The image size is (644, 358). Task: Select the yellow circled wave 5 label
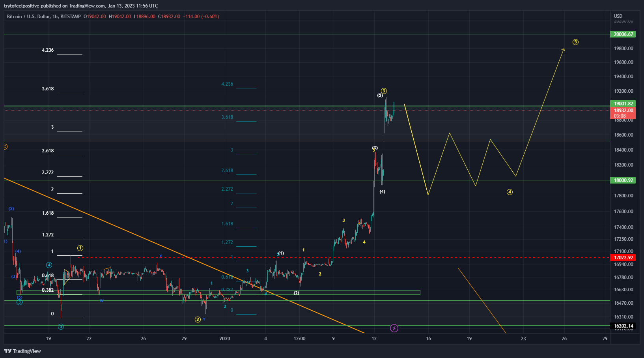click(575, 42)
